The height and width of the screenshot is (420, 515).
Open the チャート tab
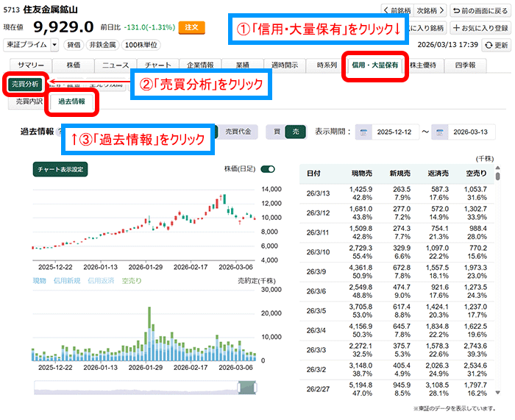click(158, 65)
